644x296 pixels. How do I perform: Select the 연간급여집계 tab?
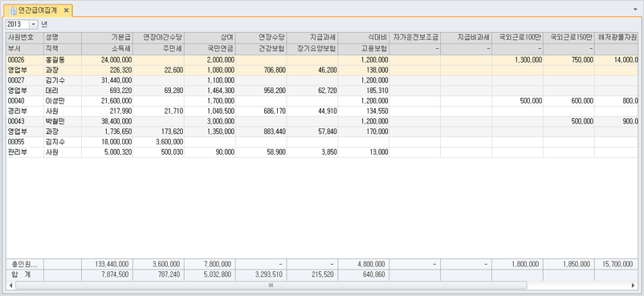click(39, 10)
